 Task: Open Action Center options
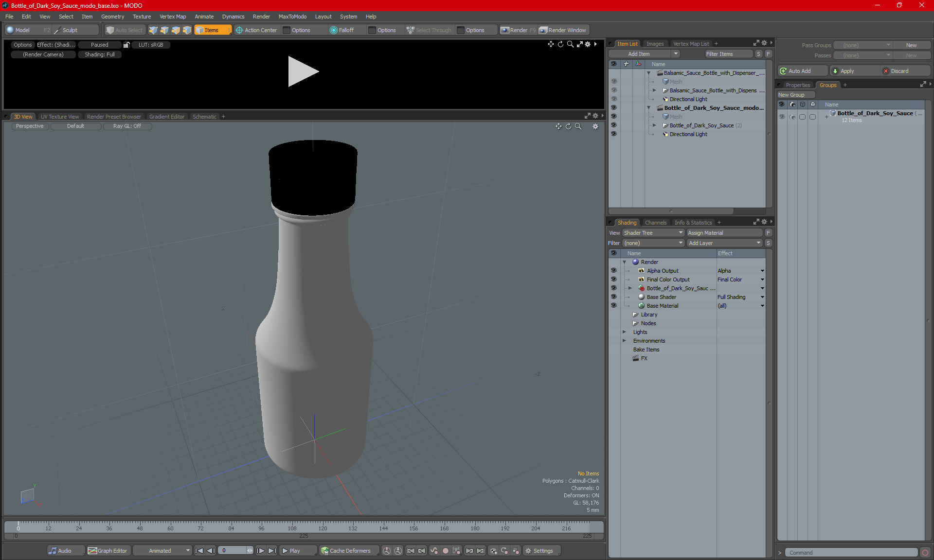tap(256, 30)
